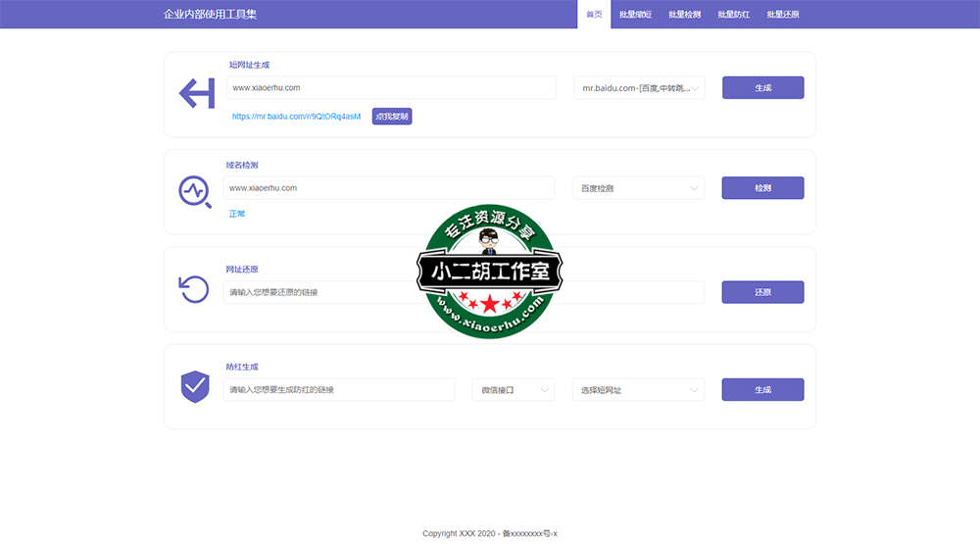Viewport: 980px width, 546px height.
Task: Click the short URL arrow icon
Action: 196,94
